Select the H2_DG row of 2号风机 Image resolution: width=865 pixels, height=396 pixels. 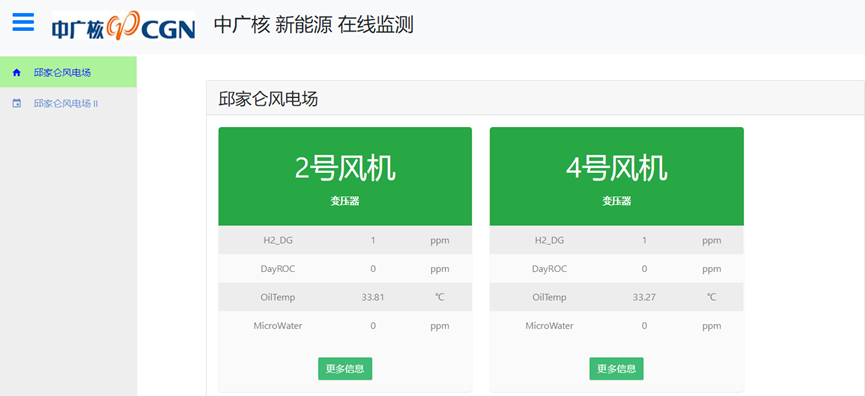pos(345,240)
